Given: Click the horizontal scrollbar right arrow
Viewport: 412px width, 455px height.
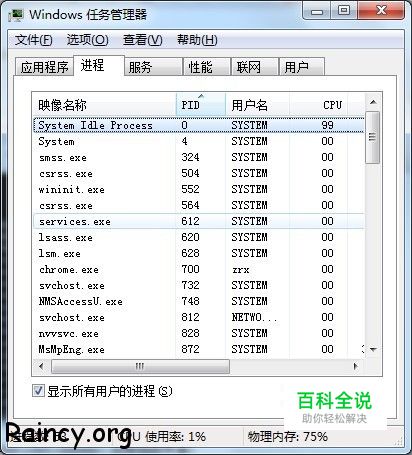Looking at the screenshot, I should [x=356, y=366].
